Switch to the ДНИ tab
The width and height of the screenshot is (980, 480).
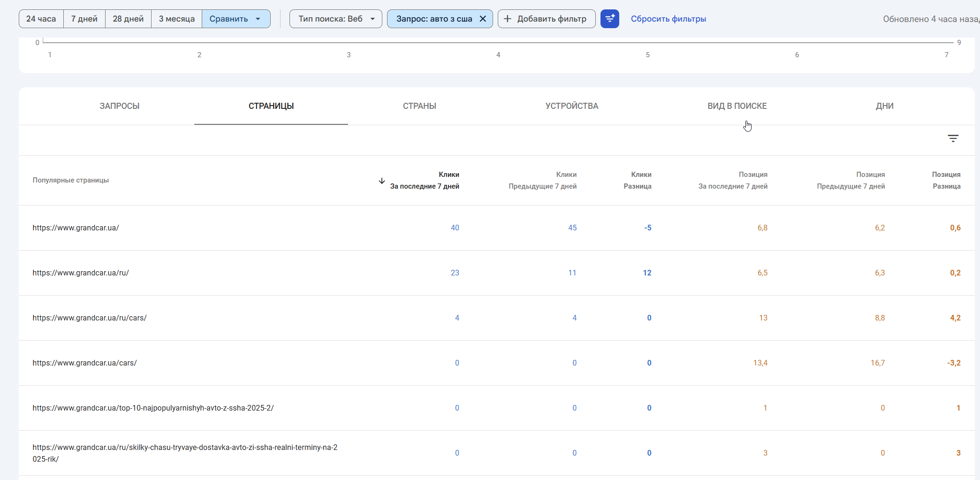(x=884, y=106)
